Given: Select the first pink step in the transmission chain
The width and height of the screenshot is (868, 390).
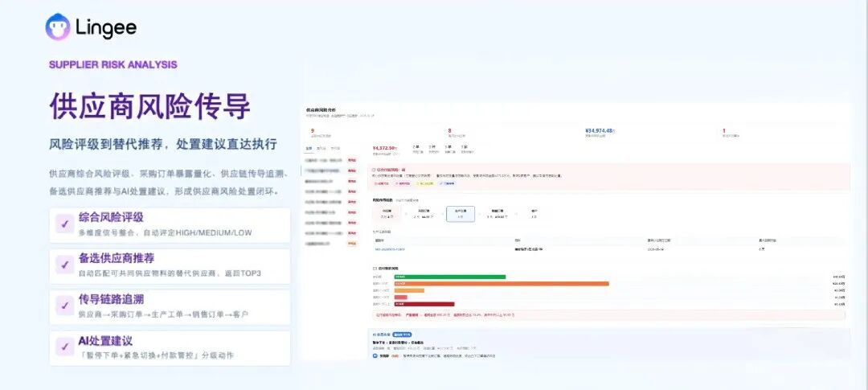Looking at the screenshot, I should [x=387, y=214].
